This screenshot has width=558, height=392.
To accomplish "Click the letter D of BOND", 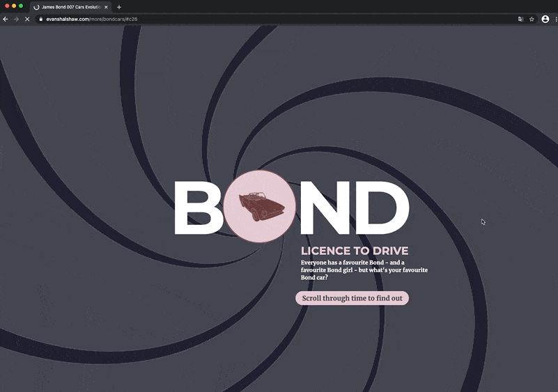I will point(382,207).
